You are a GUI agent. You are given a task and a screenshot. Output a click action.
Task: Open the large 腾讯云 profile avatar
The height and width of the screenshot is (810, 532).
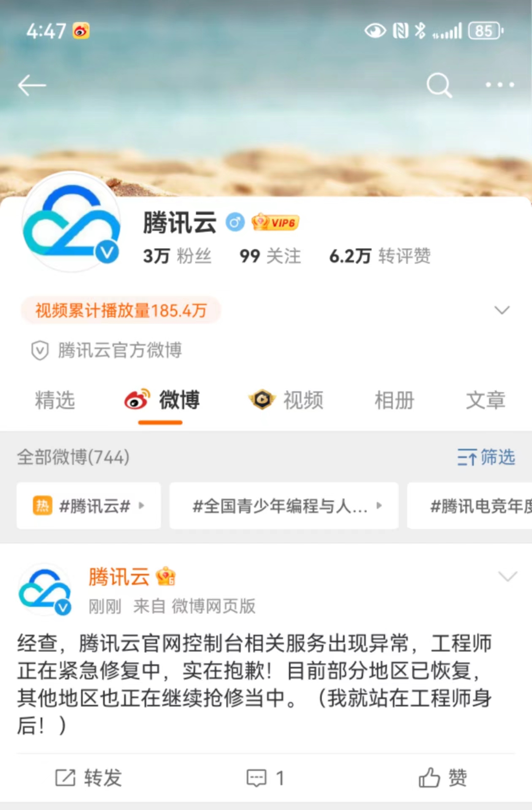click(x=71, y=221)
